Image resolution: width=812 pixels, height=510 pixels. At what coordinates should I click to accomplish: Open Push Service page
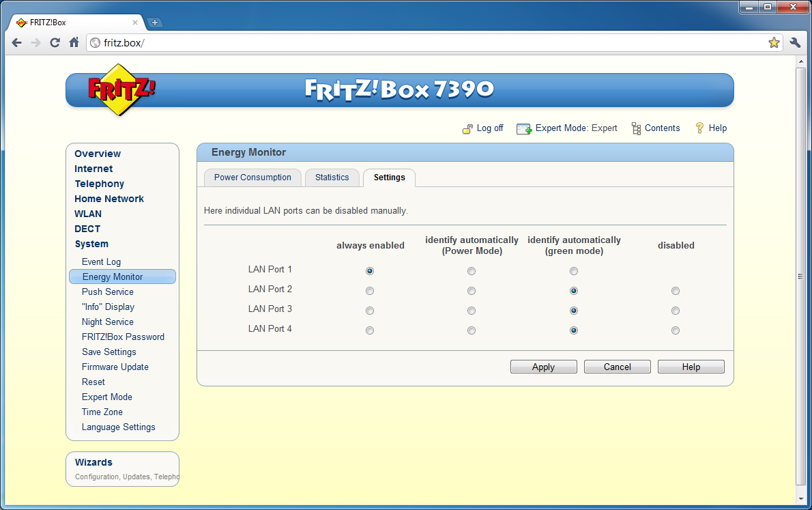click(107, 292)
